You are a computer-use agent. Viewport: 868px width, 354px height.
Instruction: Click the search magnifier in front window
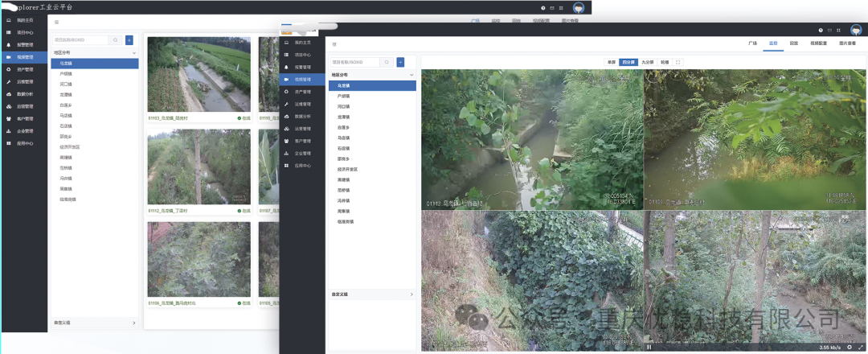(x=386, y=62)
